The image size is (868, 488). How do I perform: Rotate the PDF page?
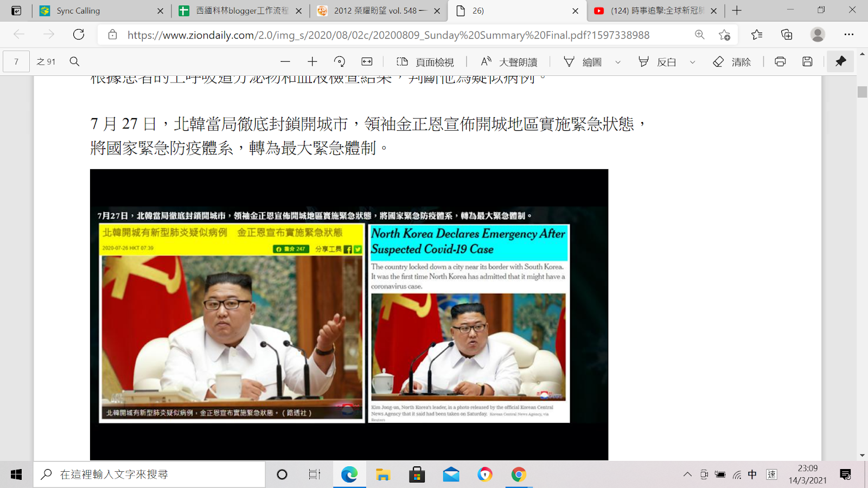coord(340,62)
